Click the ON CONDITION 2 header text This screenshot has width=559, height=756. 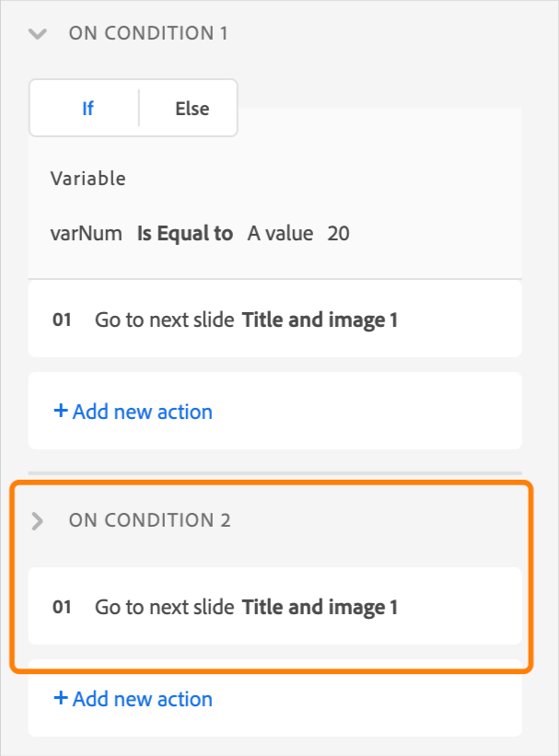point(149,521)
